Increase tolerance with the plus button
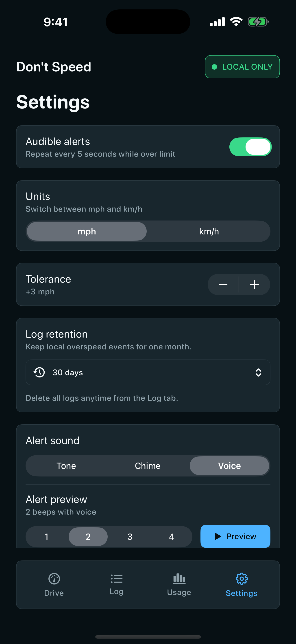Viewport: 296px width, 644px height. point(254,285)
